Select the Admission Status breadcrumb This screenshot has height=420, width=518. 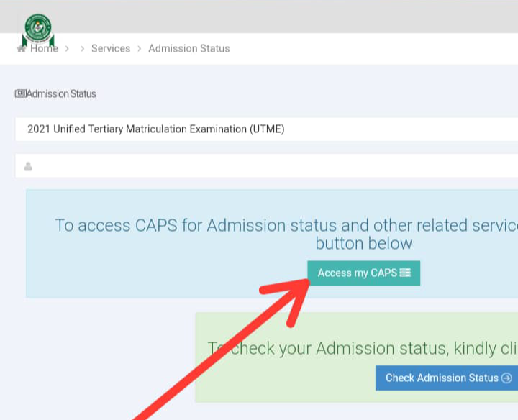click(x=189, y=48)
